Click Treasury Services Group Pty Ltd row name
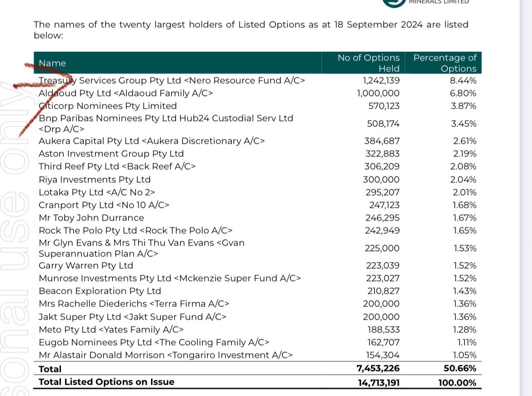Viewport: 532px width, 396px height. click(172, 80)
